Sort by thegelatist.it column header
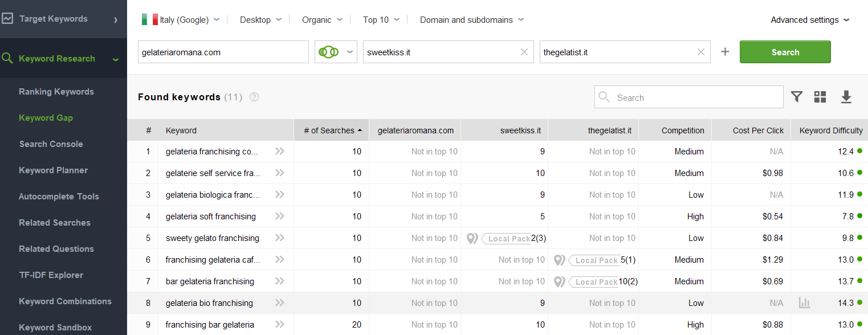868x335 pixels. (x=593, y=130)
